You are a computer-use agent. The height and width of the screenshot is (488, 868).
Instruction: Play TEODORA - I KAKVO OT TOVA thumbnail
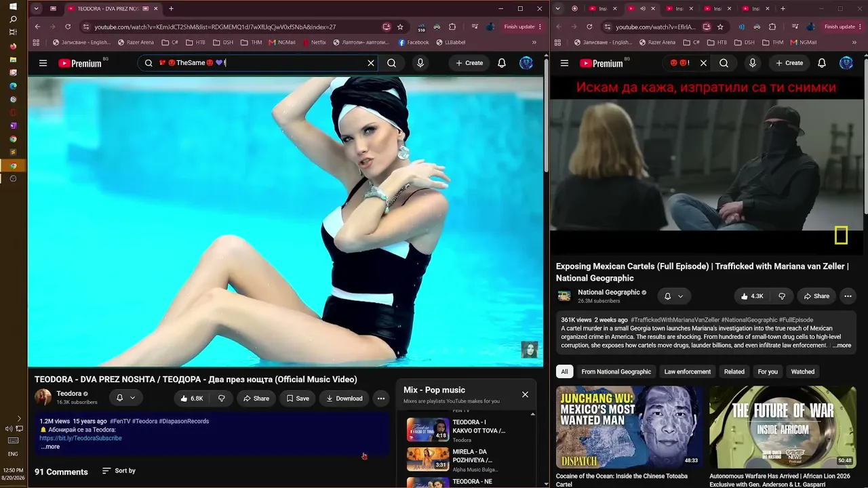[x=428, y=429]
